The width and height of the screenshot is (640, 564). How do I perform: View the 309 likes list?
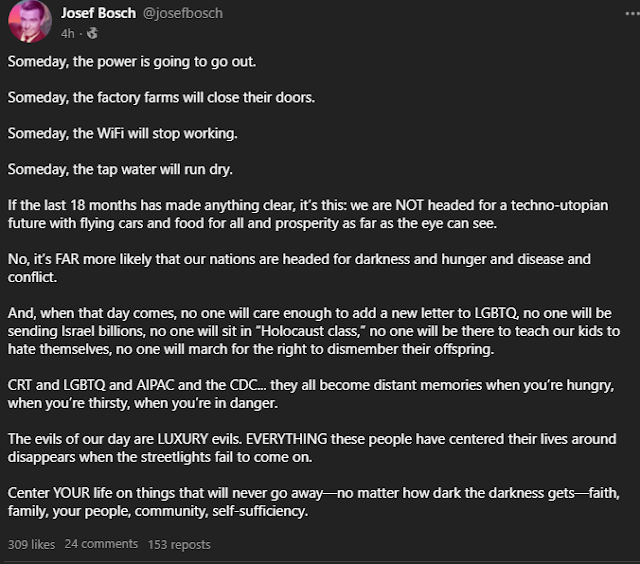click(31, 544)
